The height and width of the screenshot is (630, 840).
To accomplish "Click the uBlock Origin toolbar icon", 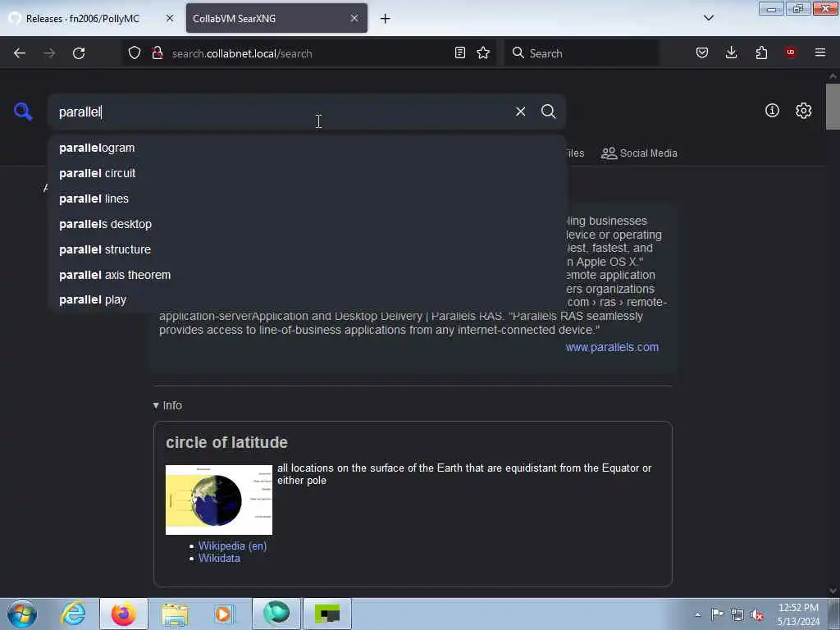I will point(791,52).
